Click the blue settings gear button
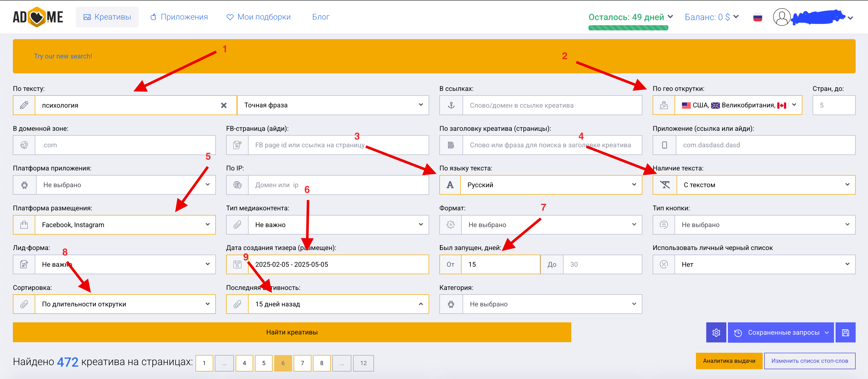868x379 pixels. tap(716, 332)
